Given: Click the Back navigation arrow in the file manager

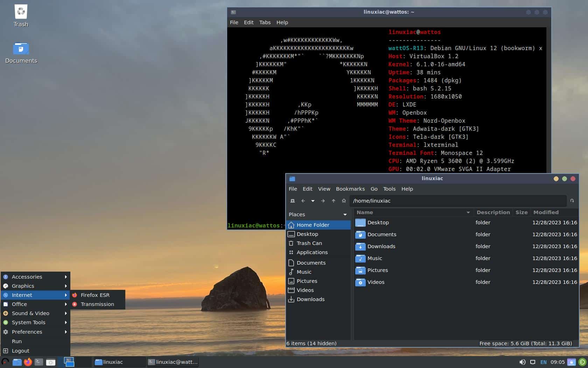Looking at the screenshot, I should point(303,201).
